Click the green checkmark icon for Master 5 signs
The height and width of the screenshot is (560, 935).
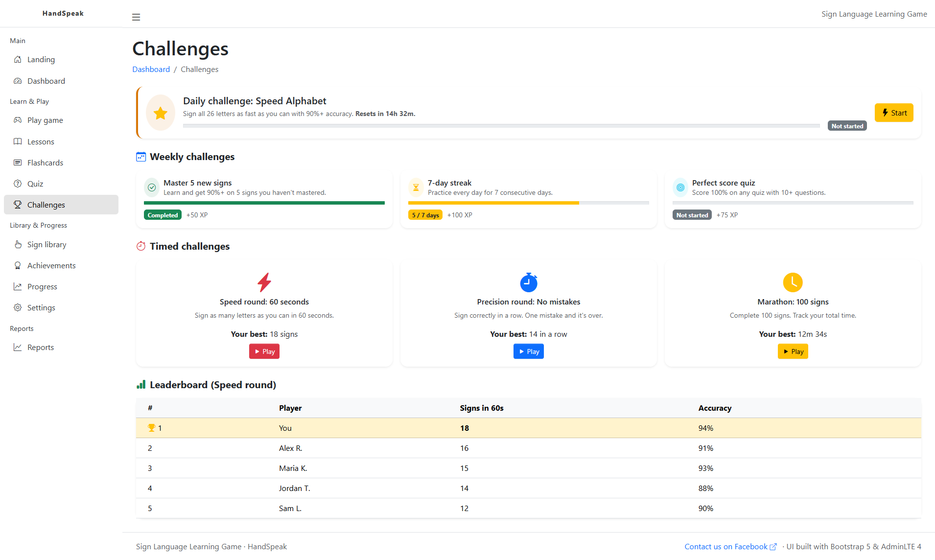[152, 187]
